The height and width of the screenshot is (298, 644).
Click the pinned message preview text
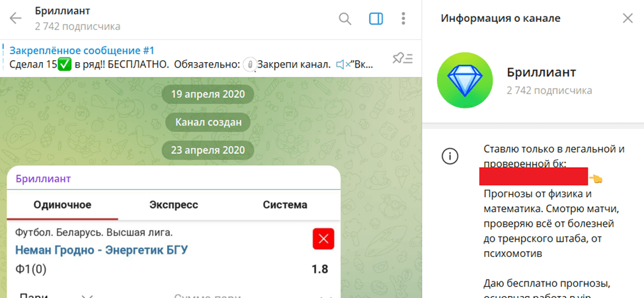192,65
